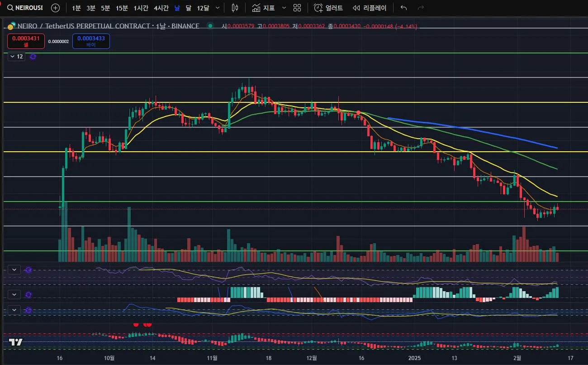Open the layout grid selector icon

[x=297, y=8]
